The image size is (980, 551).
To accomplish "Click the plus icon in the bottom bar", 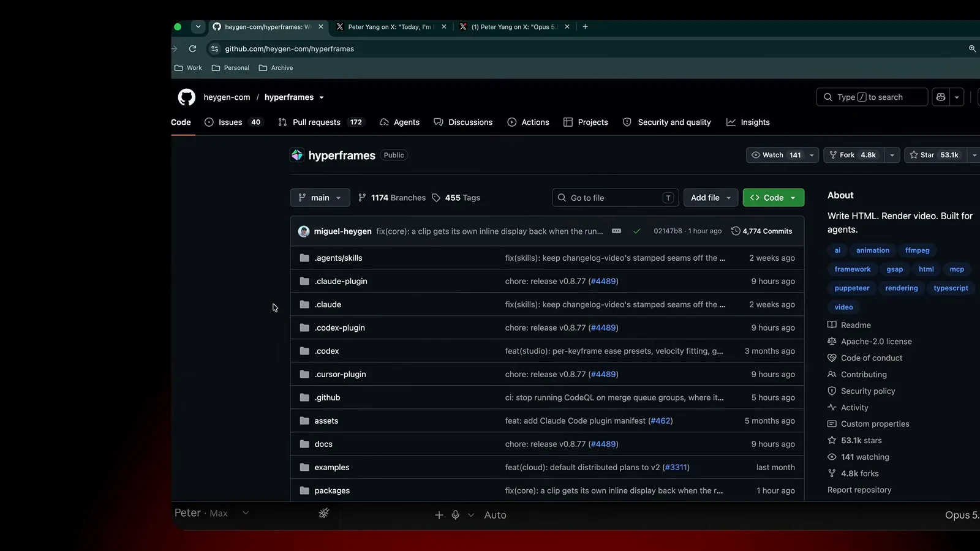I will click(439, 515).
